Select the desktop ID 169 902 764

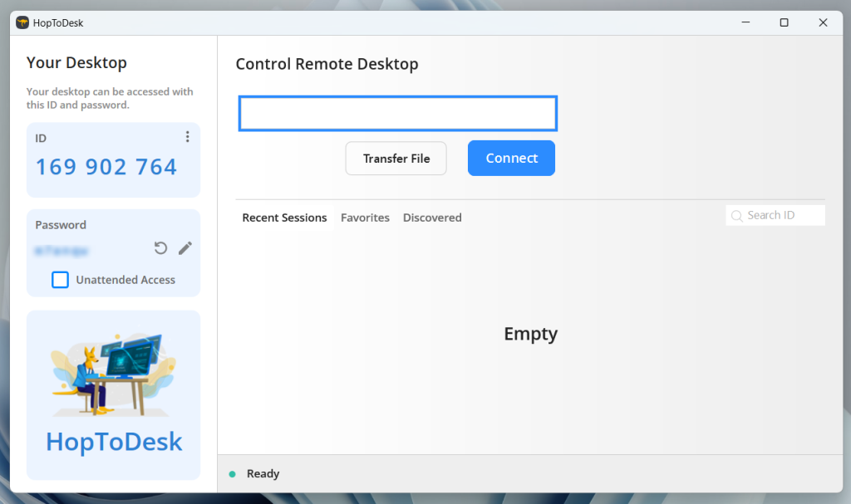click(x=106, y=167)
